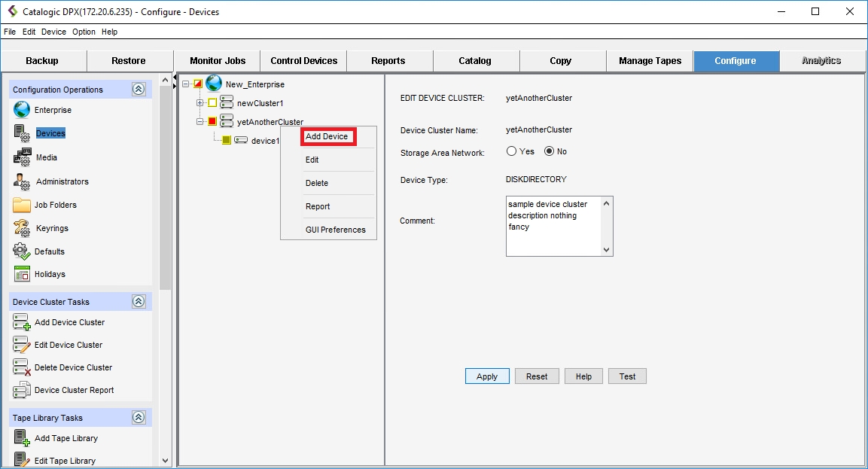This screenshot has width=868, height=469.
Task: Switch to the Manage Tapes tab
Action: point(650,61)
